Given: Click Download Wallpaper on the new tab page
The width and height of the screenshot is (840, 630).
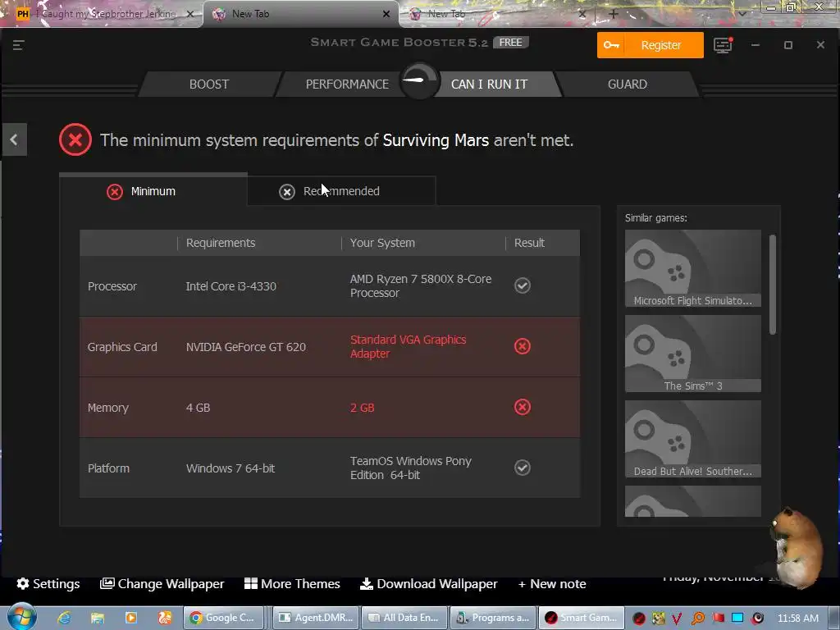Looking at the screenshot, I should click(x=428, y=584).
